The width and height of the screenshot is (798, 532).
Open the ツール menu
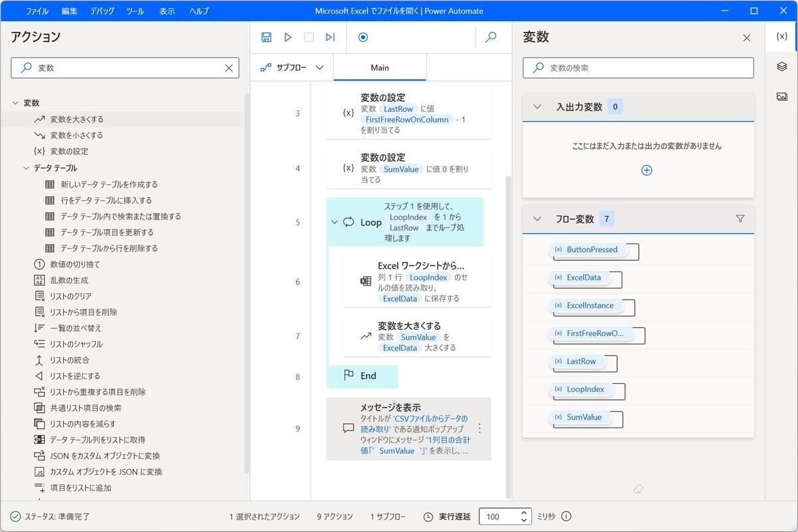[x=135, y=11]
